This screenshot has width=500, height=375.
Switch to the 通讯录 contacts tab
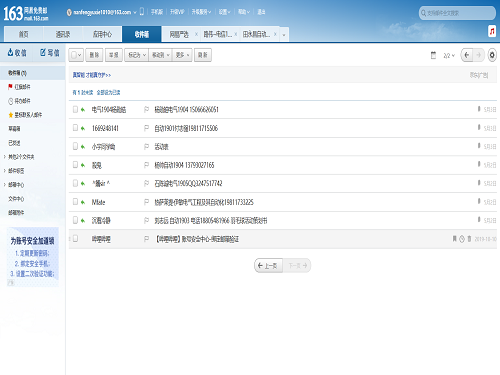coord(63,34)
